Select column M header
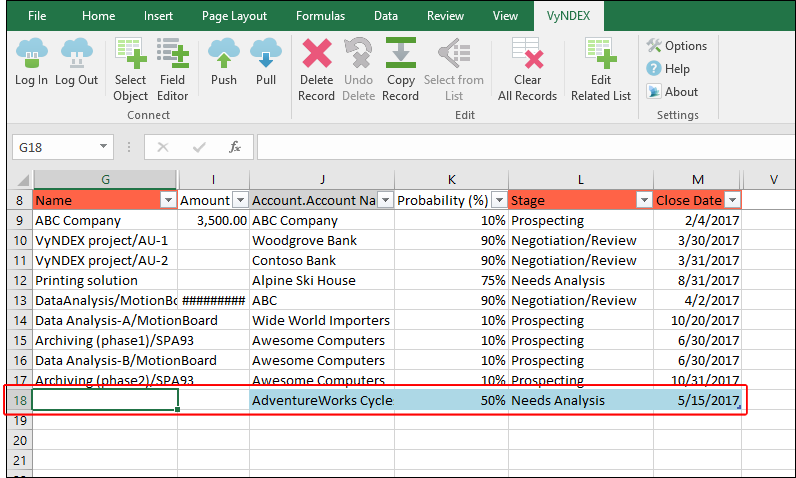Image resolution: width=796 pixels, height=478 pixels. click(698, 180)
